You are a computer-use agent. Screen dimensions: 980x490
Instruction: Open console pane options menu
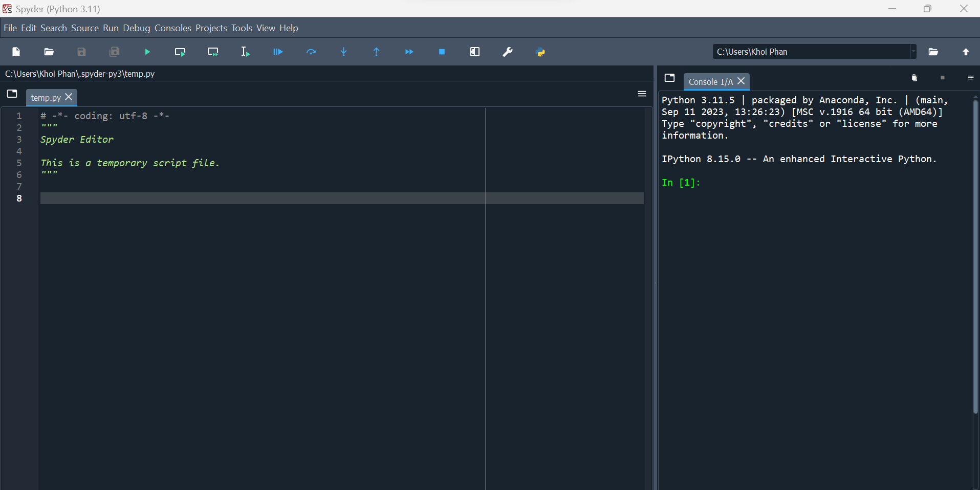click(971, 78)
